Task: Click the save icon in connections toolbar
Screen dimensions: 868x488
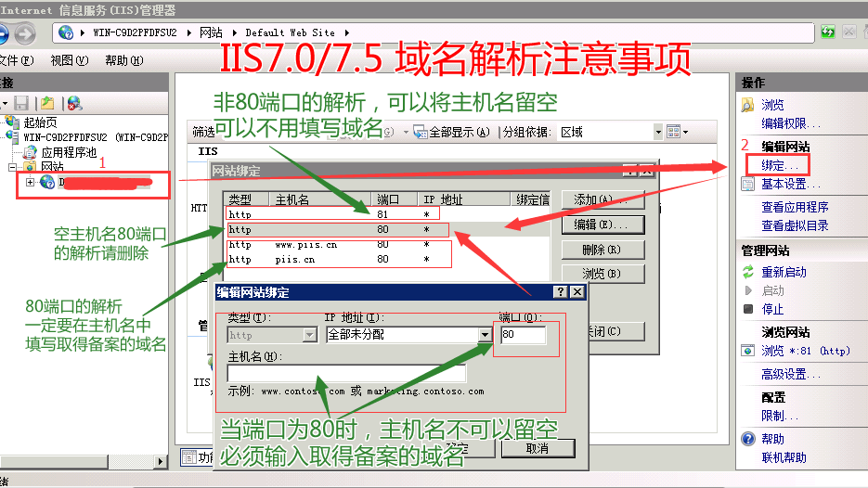Action: coord(21,104)
